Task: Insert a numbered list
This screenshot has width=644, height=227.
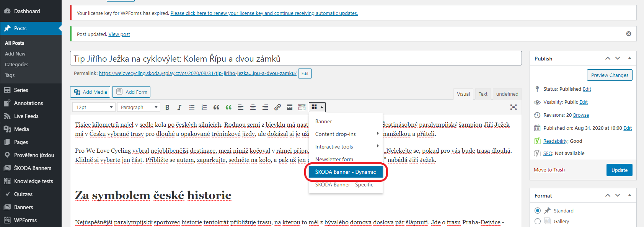Action: tap(204, 107)
